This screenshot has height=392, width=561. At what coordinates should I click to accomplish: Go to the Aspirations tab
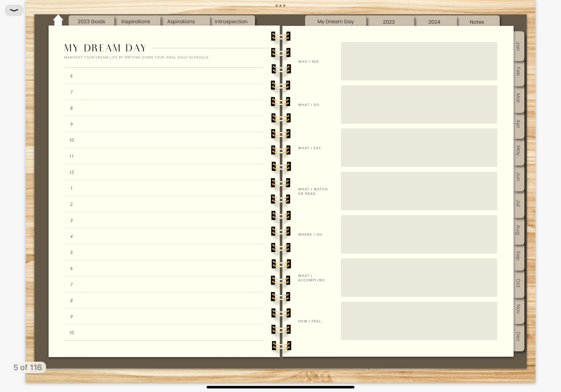click(x=181, y=21)
